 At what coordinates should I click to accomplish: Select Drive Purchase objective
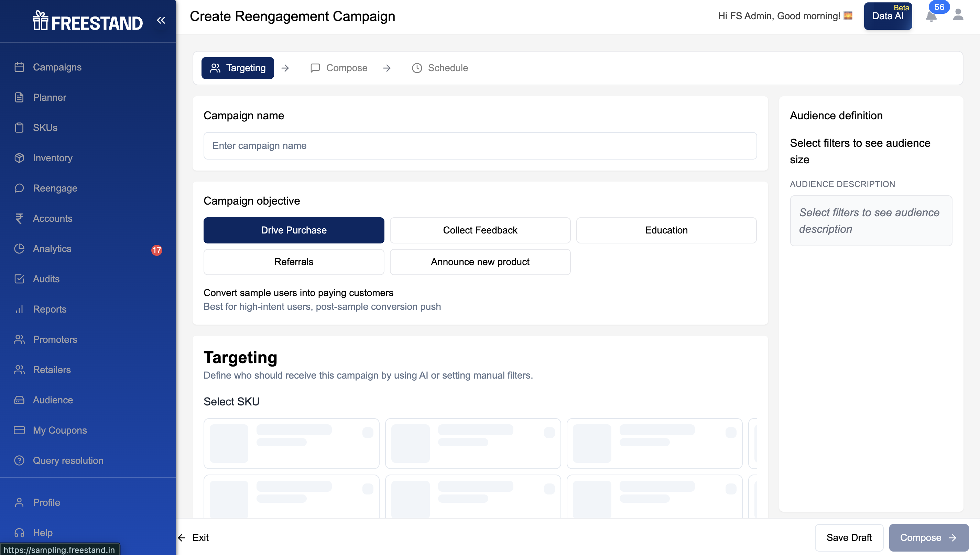294,230
